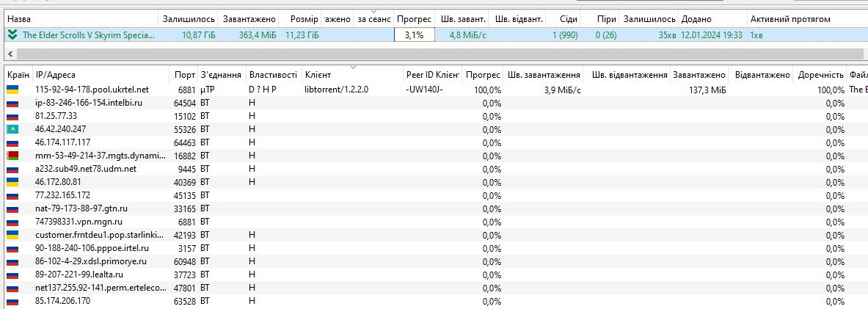Click the sort arrow above the 'за сеанс' column
This screenshot has height=309, width=868.
coord(373,11)
